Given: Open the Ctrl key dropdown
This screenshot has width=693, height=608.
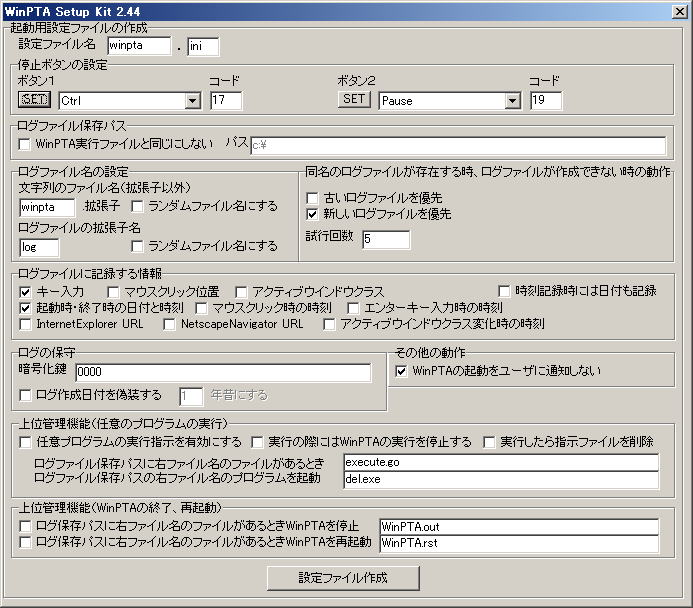Looking at the screenshot, I should (x=192, y=101).
